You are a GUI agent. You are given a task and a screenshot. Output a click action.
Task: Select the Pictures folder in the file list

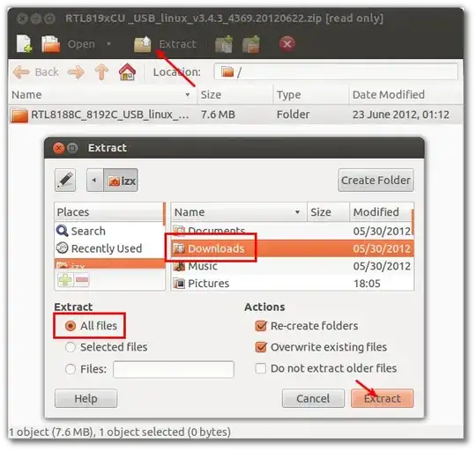pyautogui.click(x=293, y=284)
